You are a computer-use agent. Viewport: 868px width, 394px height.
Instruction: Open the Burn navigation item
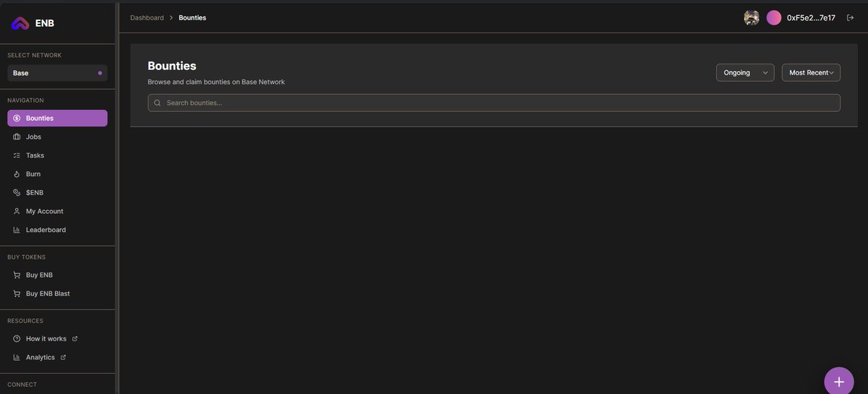tap(57, 174)
